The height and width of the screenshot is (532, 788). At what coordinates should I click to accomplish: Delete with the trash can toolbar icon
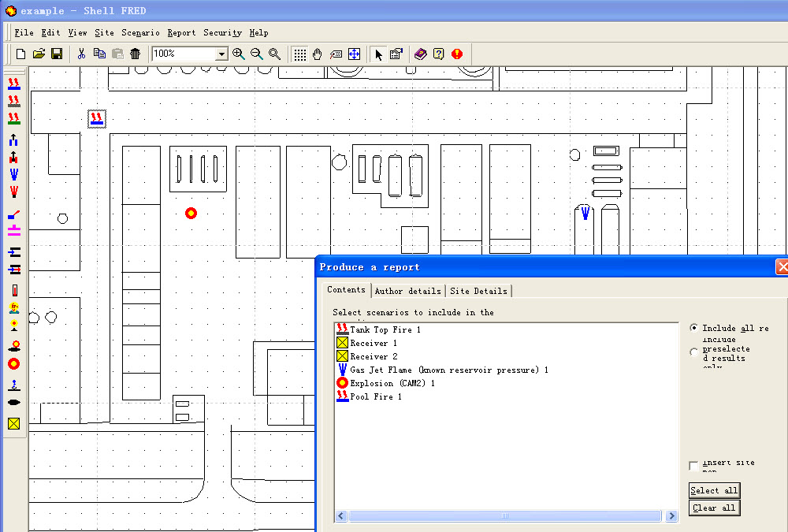[136, 54]
